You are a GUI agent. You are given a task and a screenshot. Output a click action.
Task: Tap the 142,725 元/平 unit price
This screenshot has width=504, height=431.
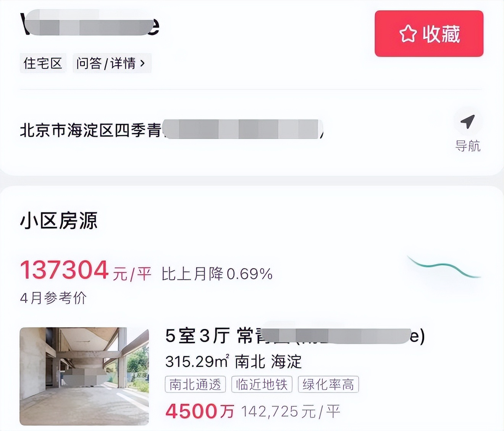pyautogui.click(x=292, y=411)
